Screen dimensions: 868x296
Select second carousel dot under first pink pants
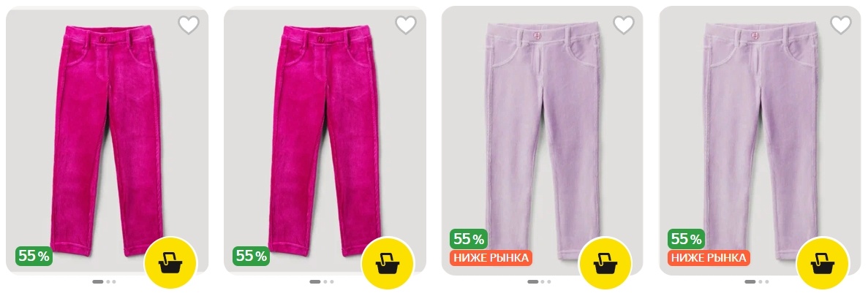(x=108, y=281)
